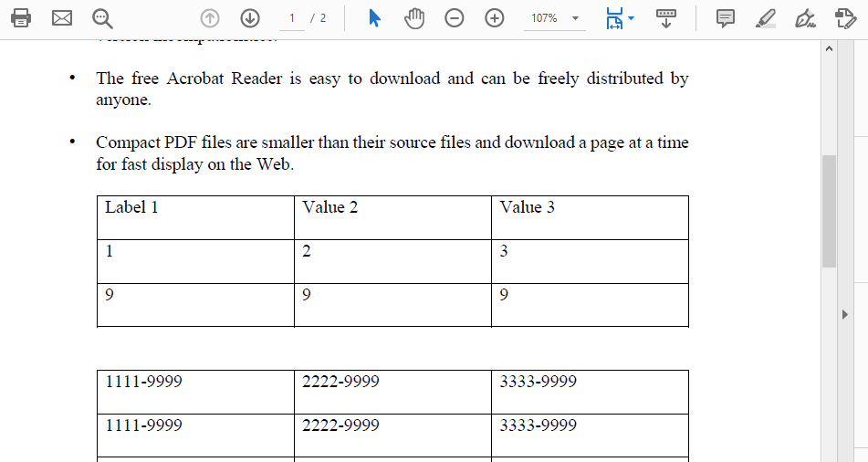Click the Fit width page icon
Image resolution: width=868 pixels, height=462 pixels.
point(614,18)
